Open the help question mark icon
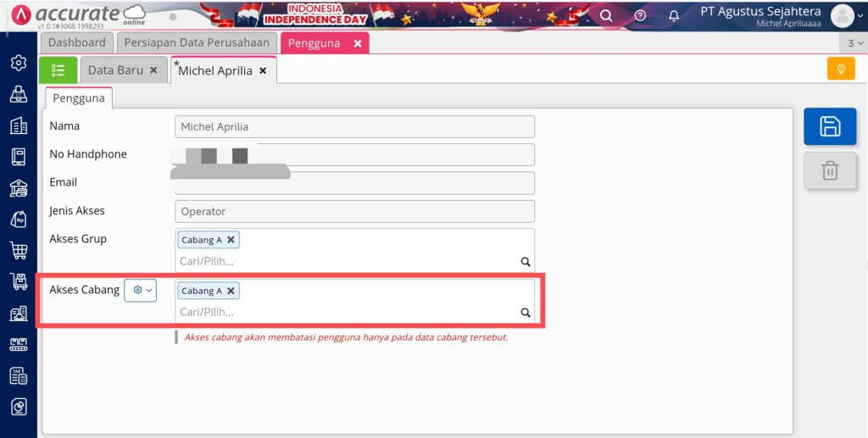Screen dimensions: 868x438 (640, 15)
